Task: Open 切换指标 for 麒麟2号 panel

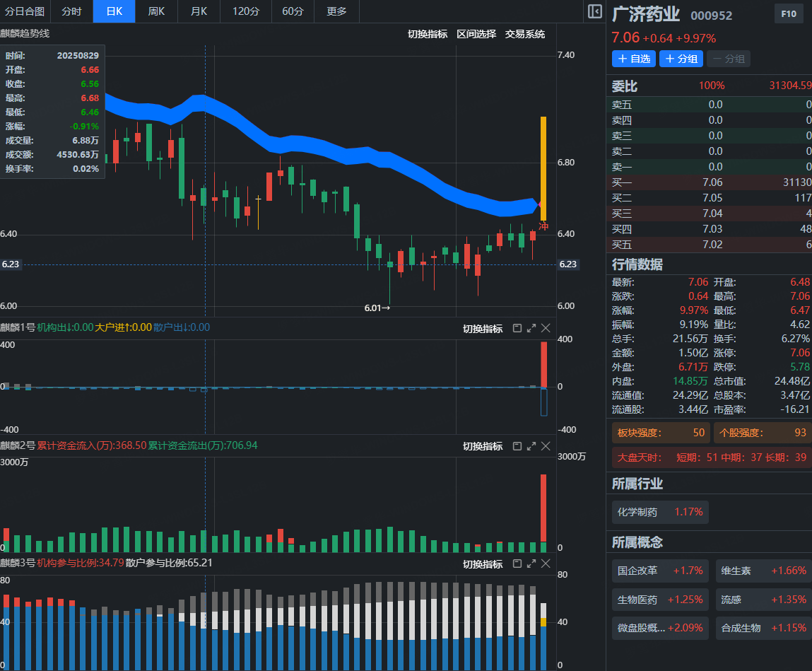Action: pyautogui.click(x=483, y=446)
